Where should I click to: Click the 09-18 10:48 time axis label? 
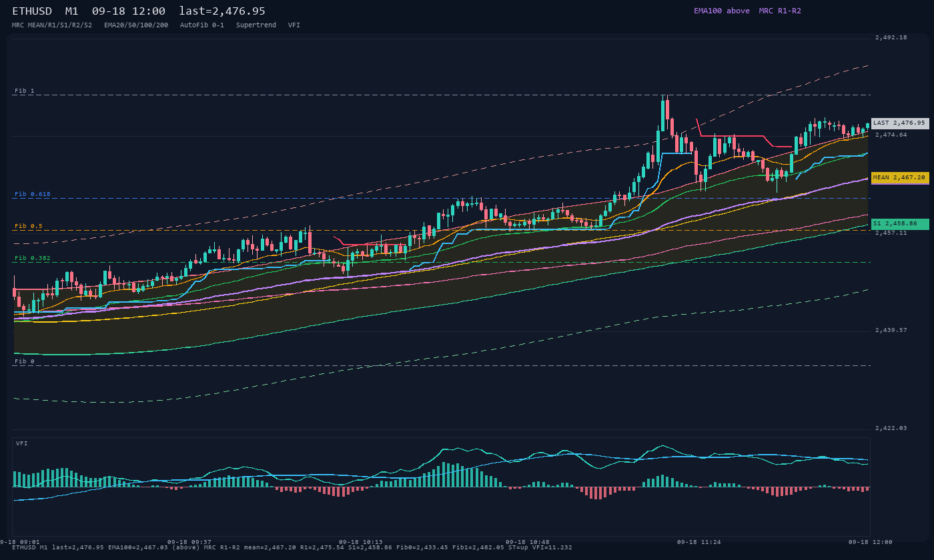point(528,542)
